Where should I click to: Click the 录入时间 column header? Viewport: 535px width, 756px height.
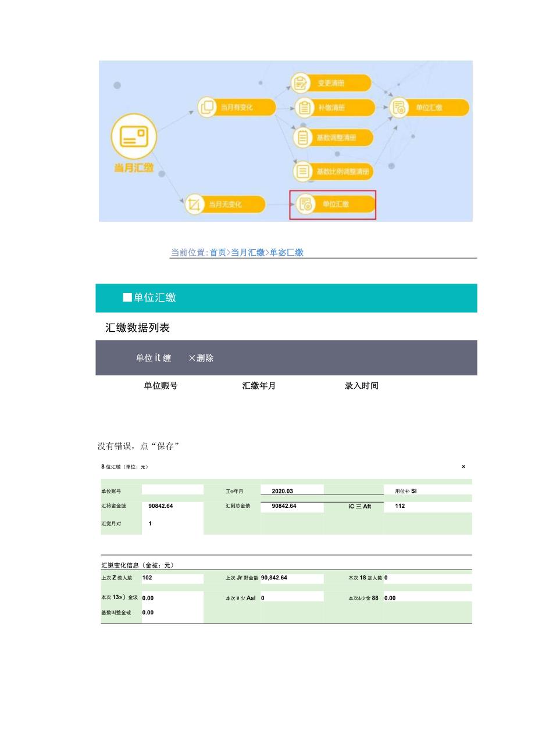coord(361,385)
